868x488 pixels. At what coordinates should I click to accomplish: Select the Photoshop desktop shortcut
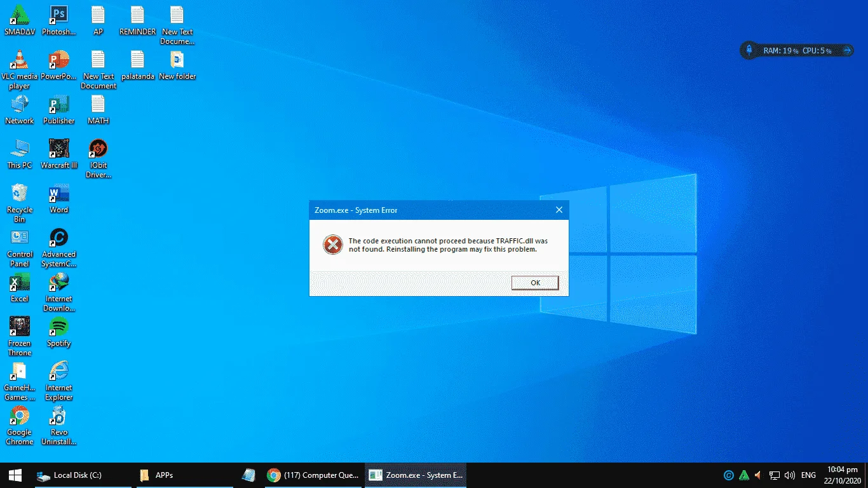(x=58, y=20)
